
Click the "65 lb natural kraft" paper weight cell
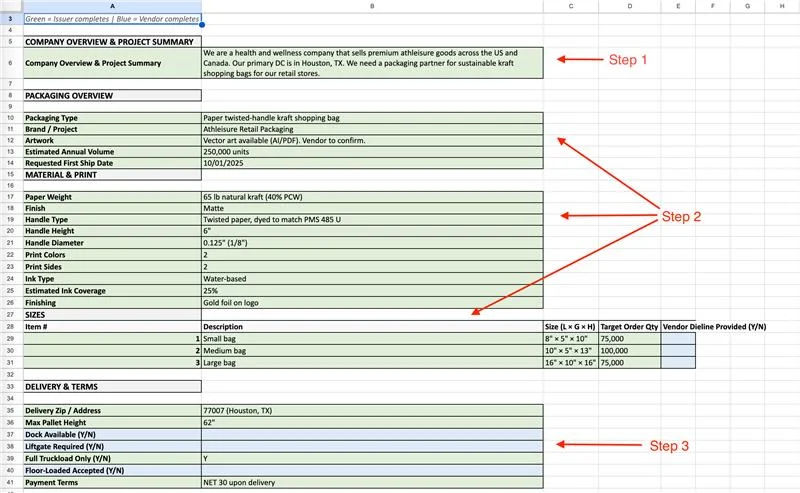(x=372, y=197)
